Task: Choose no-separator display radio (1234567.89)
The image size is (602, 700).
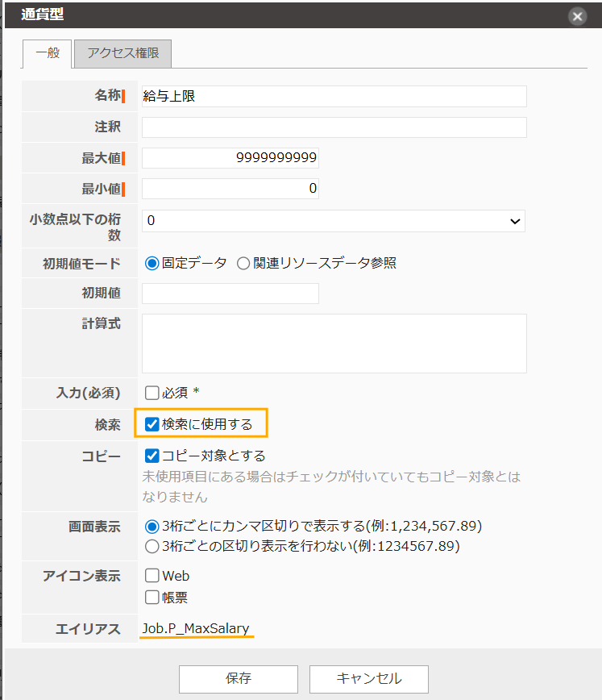Action: point(152,546)
